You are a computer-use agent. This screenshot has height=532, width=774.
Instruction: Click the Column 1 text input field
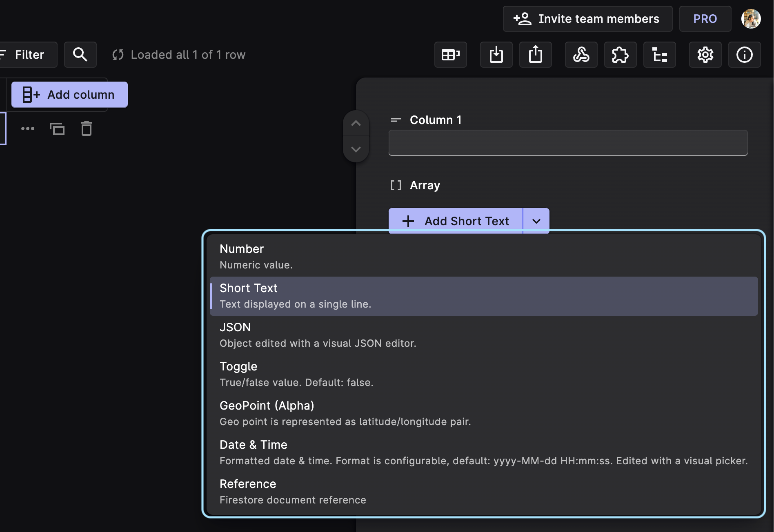click(568, 143)
